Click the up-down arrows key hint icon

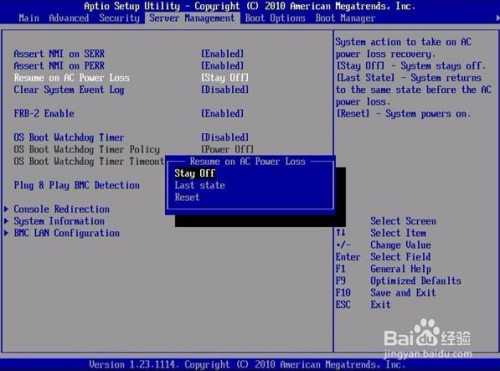[x=341, y=233]
